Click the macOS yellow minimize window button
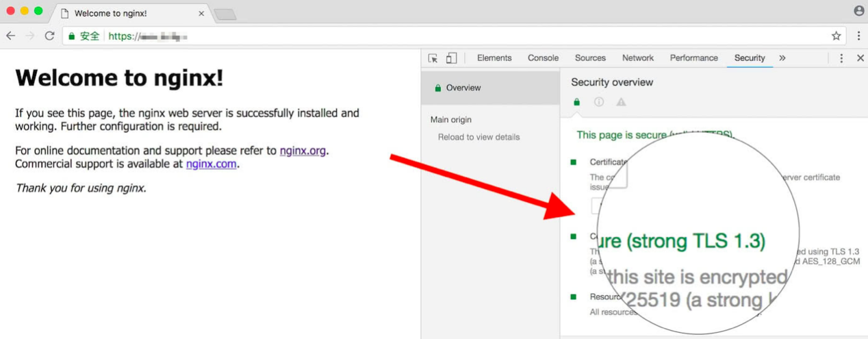The height and width of the screenshot is (339, 868). click(24, 11)
